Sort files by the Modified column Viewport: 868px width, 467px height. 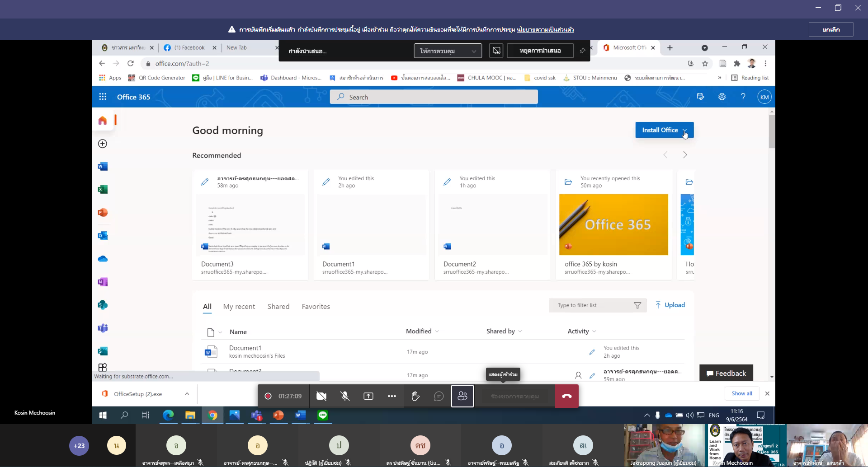[419, 331]
